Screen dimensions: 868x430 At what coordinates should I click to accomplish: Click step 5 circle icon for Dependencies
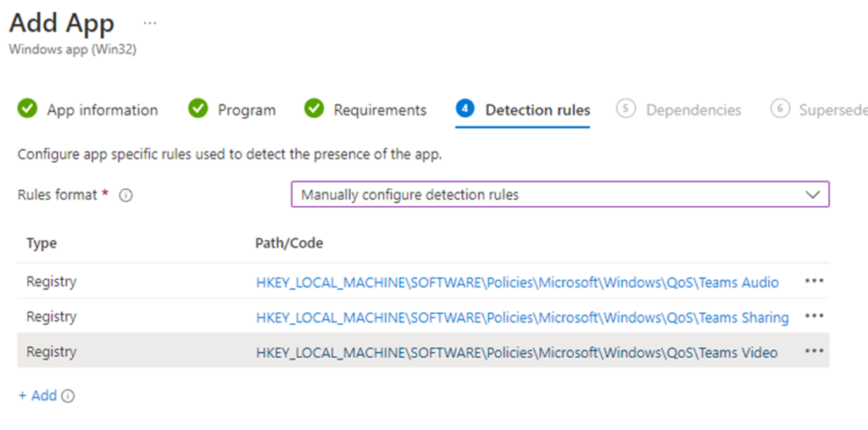point(626,109)
